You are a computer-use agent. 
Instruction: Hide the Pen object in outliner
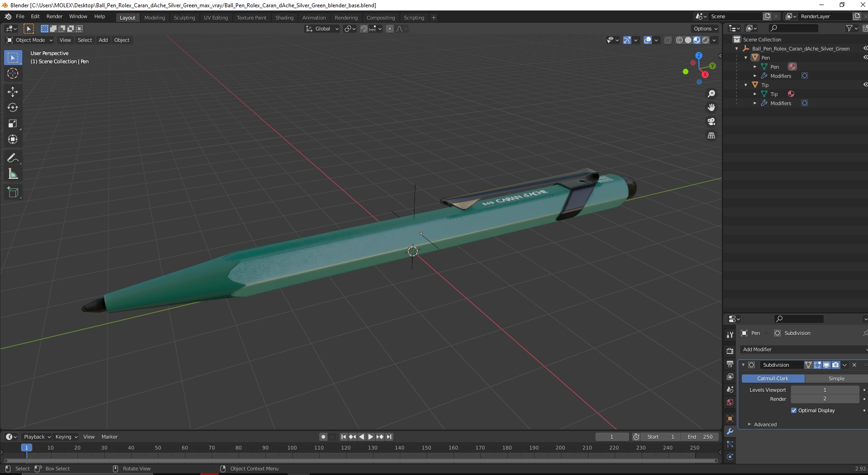(x=865, y=57)
